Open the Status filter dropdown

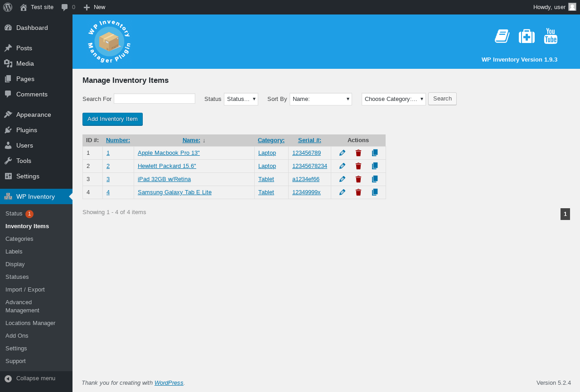point(241,99)
